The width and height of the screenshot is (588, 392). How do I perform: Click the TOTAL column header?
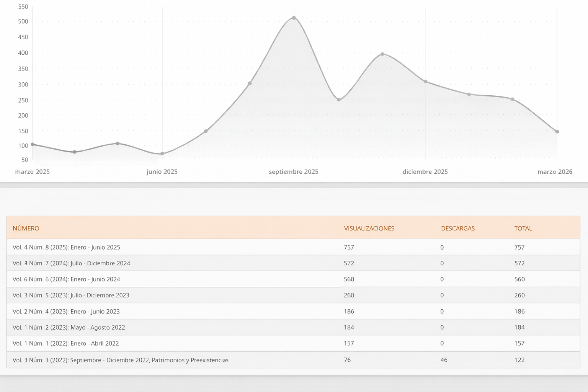[523, 228]
